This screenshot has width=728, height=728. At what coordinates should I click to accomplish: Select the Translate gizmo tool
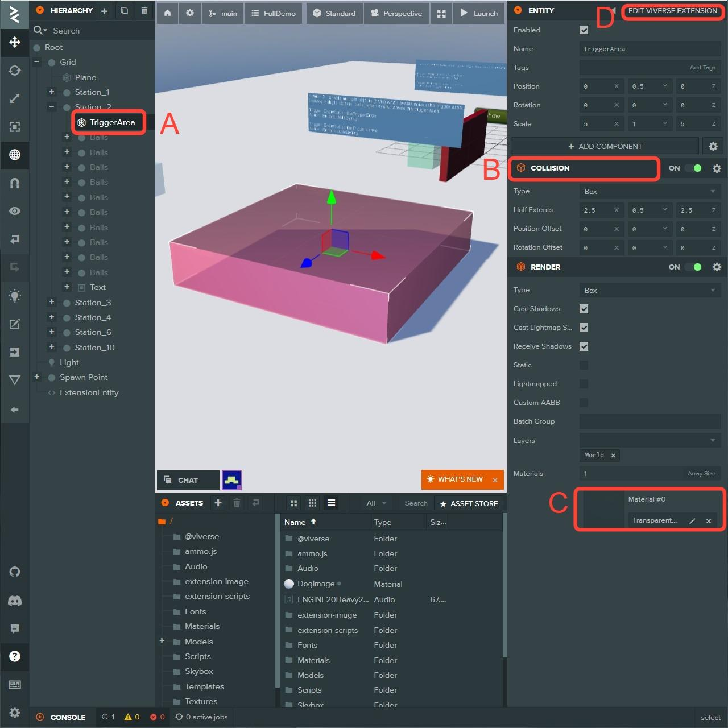pos(15,42)
